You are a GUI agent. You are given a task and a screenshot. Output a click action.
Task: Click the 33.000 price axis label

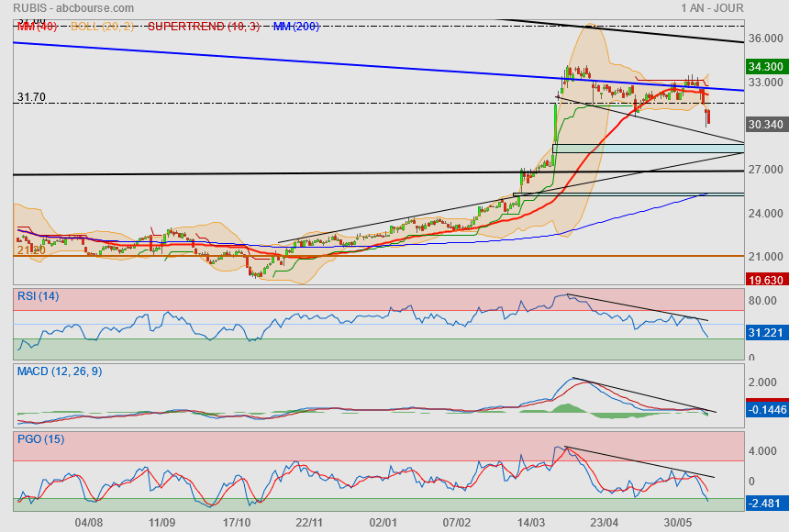click(765, 82)
